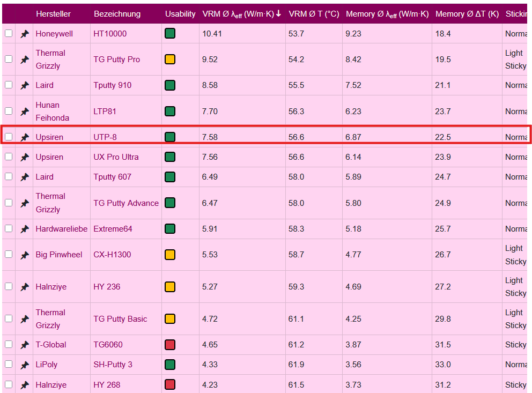Sort by Memory Ø ΔT (K) header
The image size is (532, 393).
[x=467, y=14]
